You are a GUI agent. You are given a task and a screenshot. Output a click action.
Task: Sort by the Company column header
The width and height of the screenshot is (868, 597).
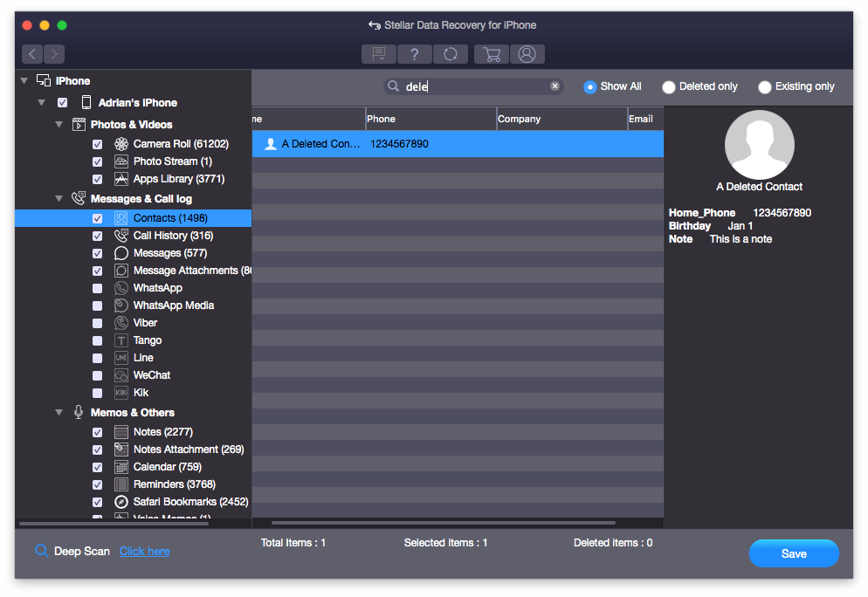click(561, 119)
